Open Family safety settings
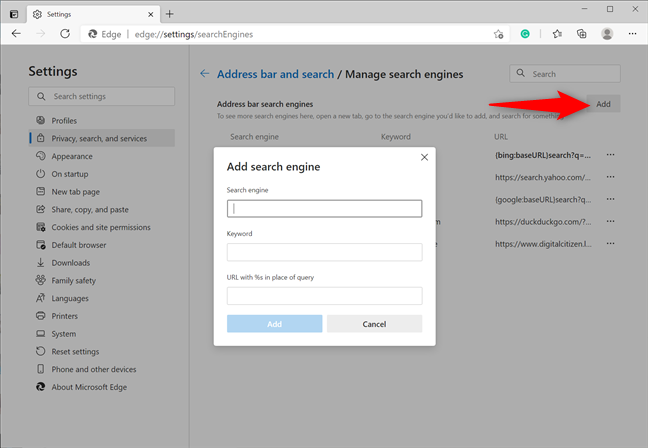Screen dimensions: 648x448 (x=102, y=280)
